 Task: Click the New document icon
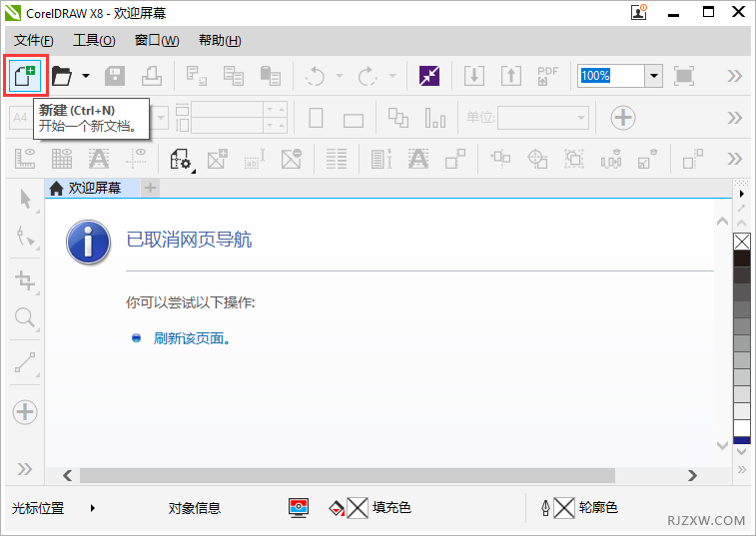[23, 76]
